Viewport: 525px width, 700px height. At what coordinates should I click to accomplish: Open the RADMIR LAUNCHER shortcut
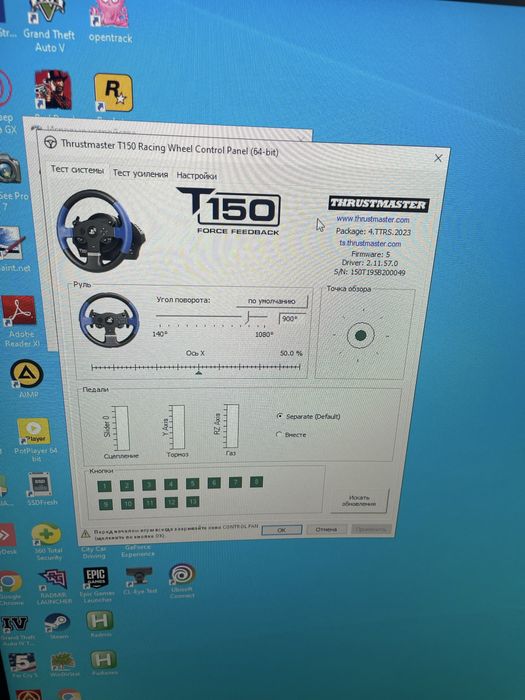(54, 587)
